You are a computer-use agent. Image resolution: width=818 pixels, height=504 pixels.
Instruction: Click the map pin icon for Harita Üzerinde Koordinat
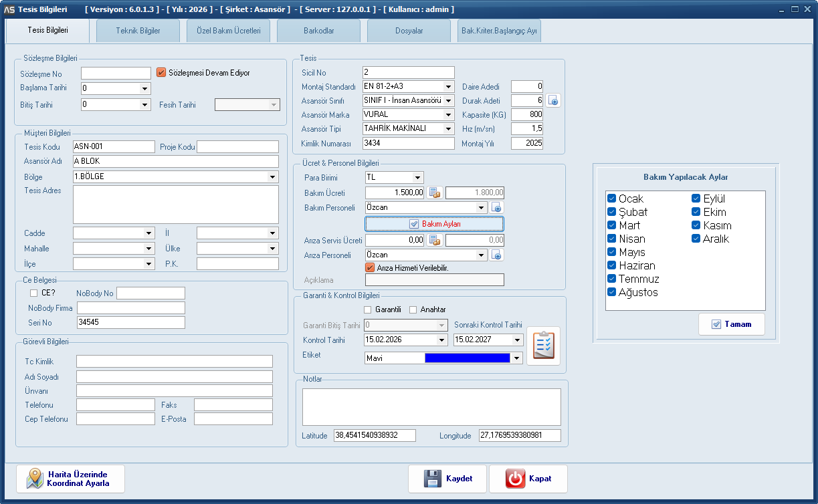pyautogui.click(x=35, y=479)
